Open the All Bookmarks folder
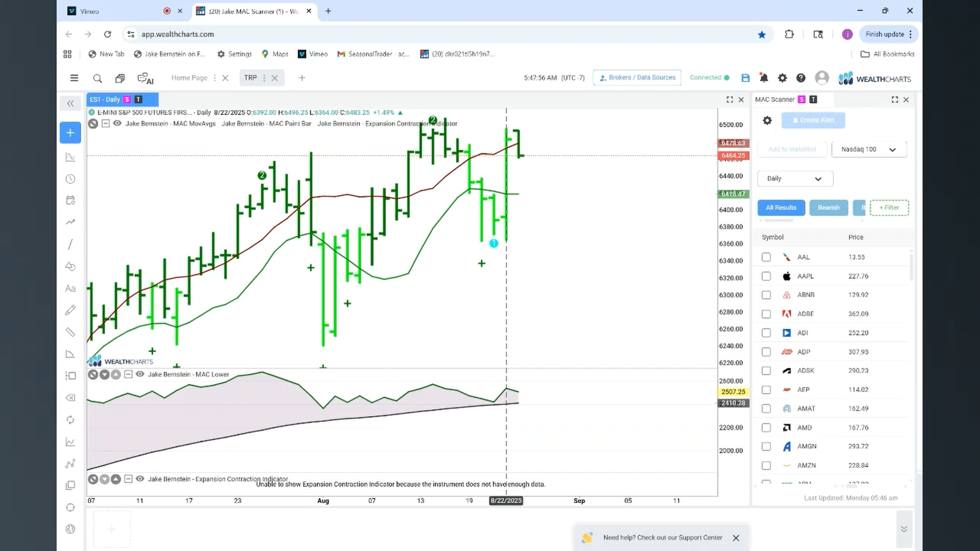The width and height of the screenshot is (980, 551). click(887, 54)
